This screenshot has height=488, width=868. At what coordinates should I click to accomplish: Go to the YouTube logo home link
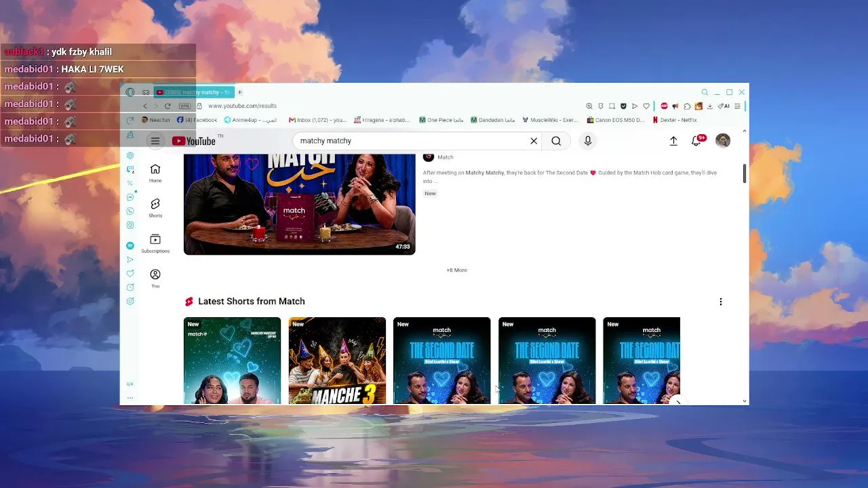point(193,141)
